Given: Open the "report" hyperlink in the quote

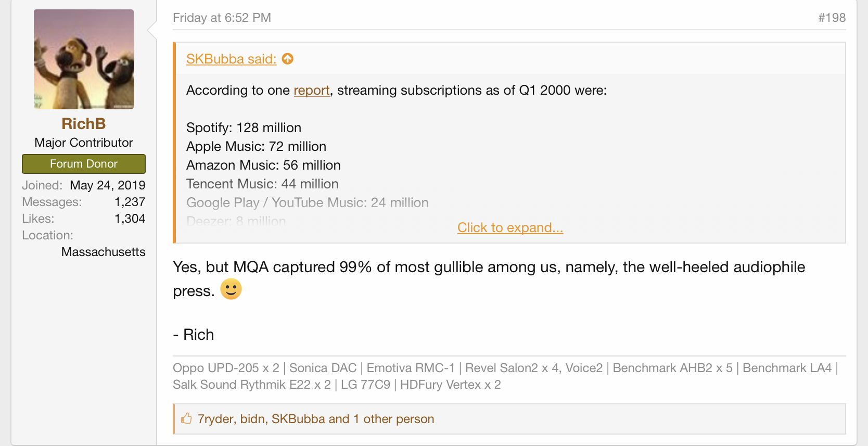Looking at the screenshot, I should click(x=312, y=90).
